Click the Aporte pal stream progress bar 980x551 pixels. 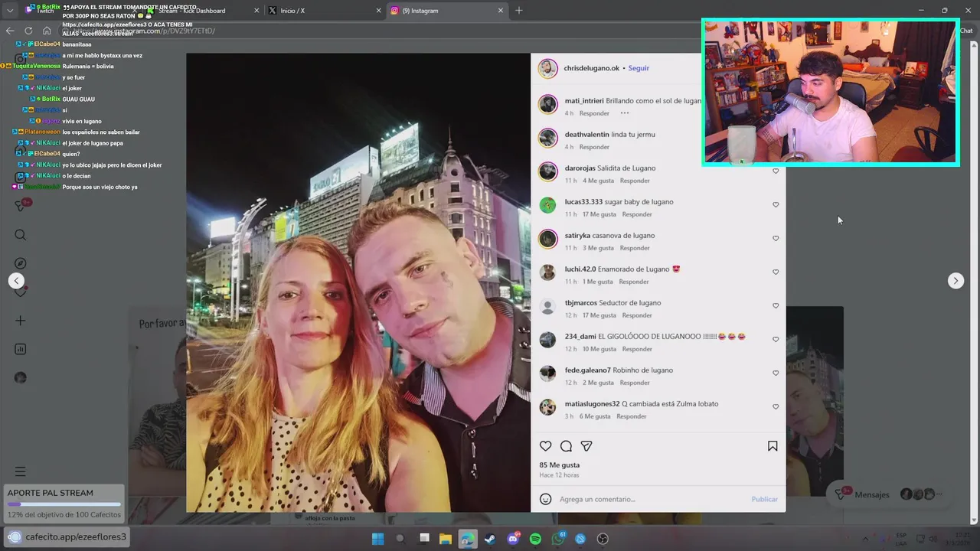(64, 504)
